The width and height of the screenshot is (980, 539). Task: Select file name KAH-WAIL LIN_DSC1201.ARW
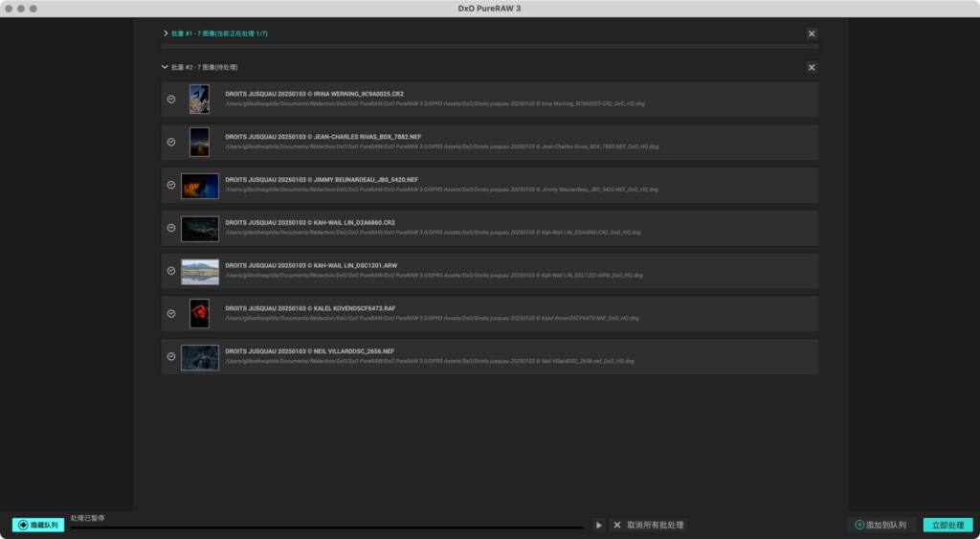pos(311,266)
